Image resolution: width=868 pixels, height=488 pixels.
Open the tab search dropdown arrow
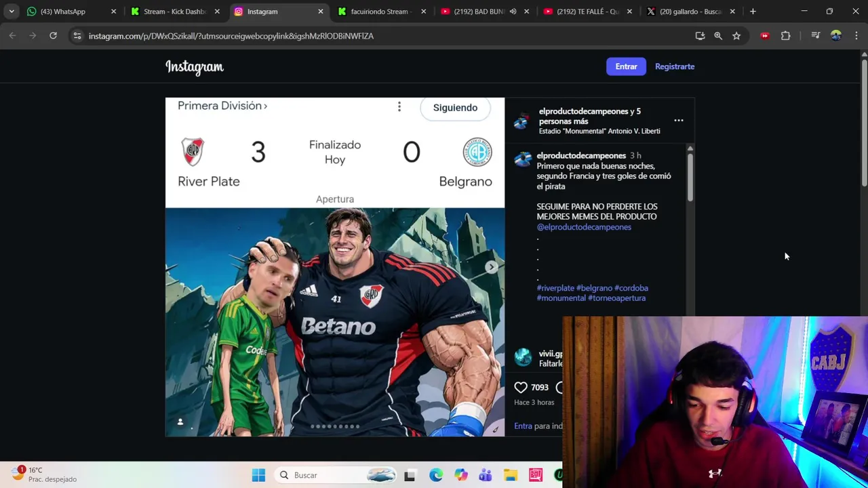12,12
